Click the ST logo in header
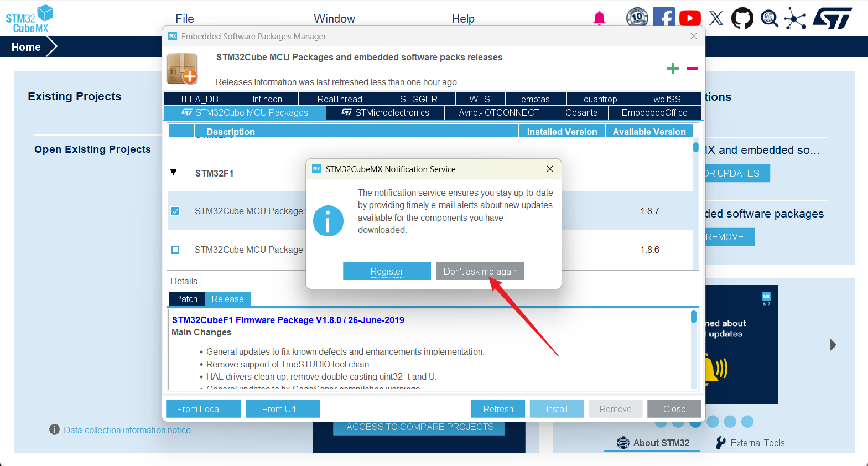This screenshot has height=466, width=868. pyautogui.click(x=833, y=18)
